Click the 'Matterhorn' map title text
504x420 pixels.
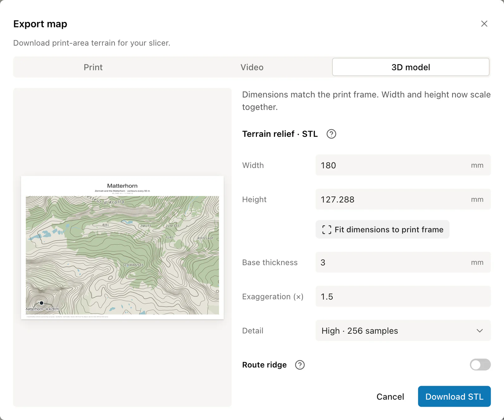point(122,186)
